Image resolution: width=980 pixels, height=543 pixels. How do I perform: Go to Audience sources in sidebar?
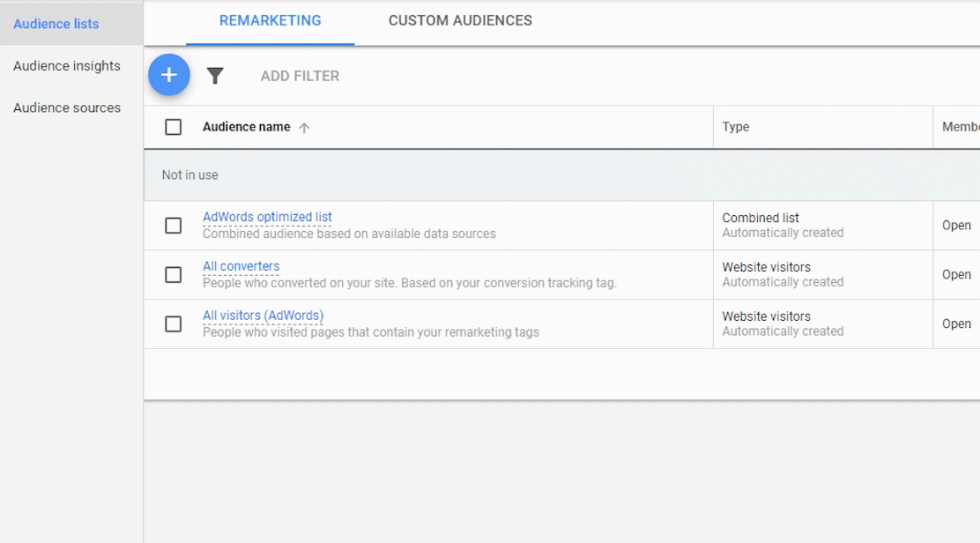click(67, 108)
